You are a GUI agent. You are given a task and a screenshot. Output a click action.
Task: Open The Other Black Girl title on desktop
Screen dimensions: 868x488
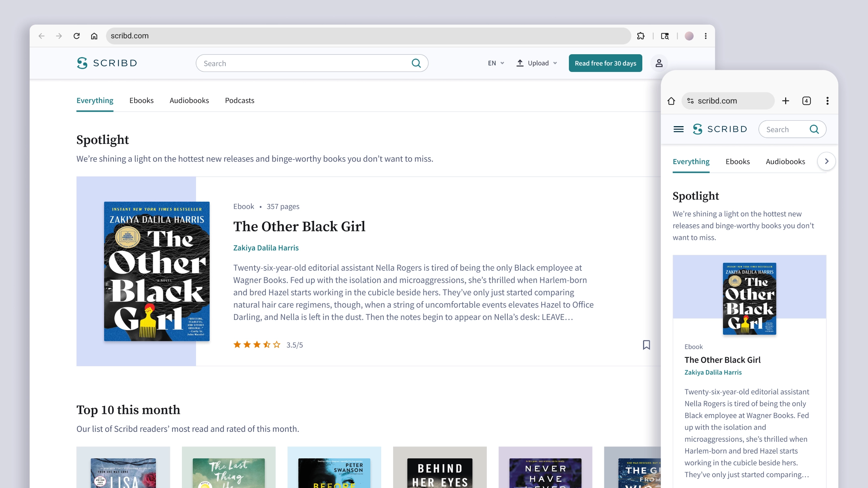point(299,226)
